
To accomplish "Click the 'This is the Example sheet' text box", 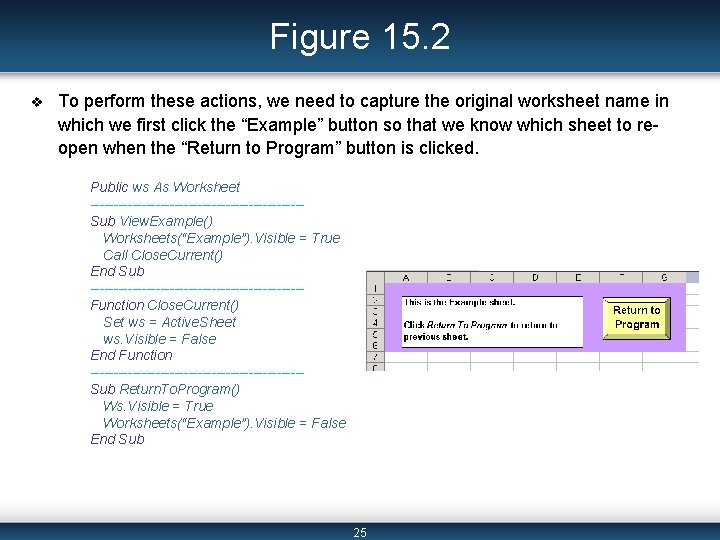I will click(x=492, y=321).
